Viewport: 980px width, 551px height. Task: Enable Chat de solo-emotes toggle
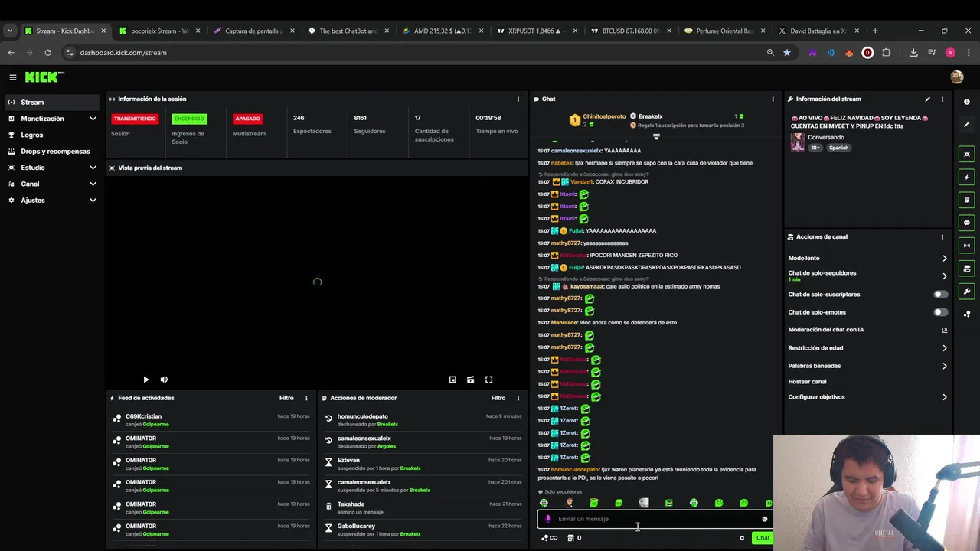coord(940,312)
